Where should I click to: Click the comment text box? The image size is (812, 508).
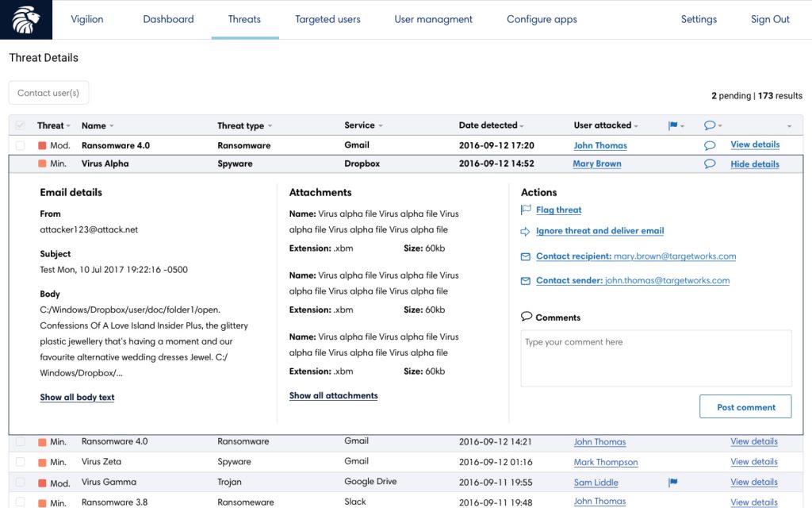656,358
